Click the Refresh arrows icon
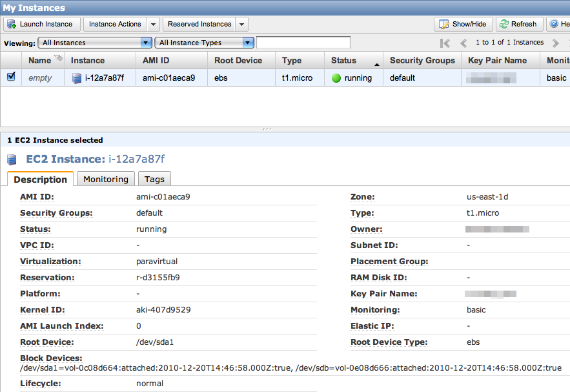 pos(504,24)
